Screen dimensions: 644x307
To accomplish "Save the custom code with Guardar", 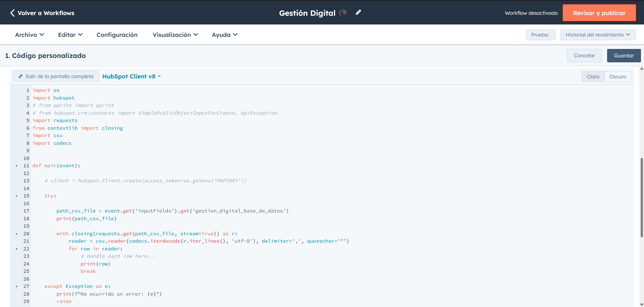I will [x=624, y=55].
